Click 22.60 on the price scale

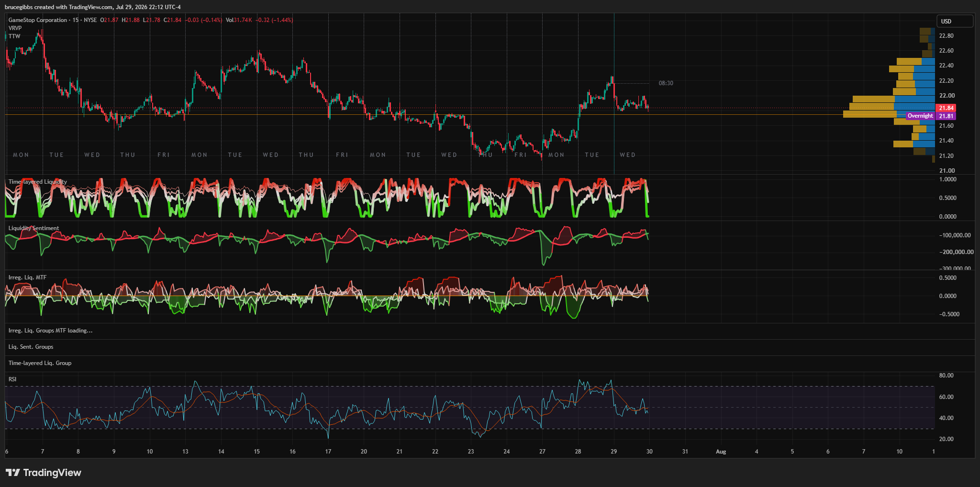point(946,51)
